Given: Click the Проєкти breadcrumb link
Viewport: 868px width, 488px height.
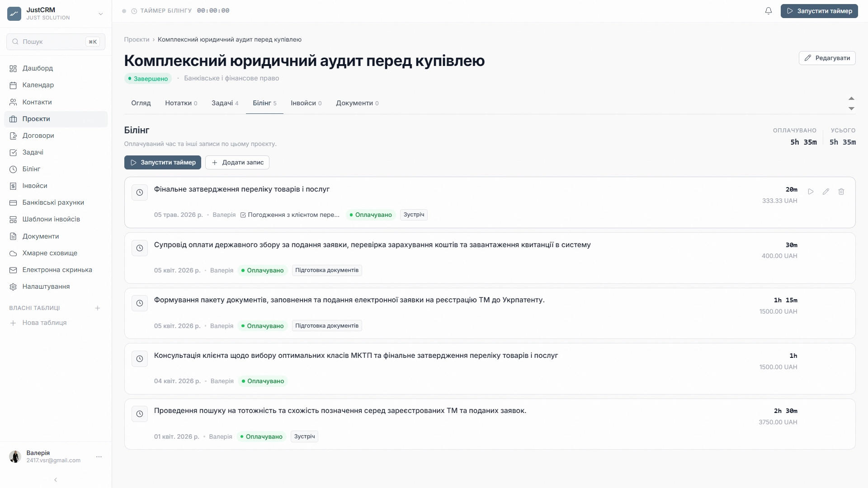Looking at the screenshot, I should pos(137,39).
